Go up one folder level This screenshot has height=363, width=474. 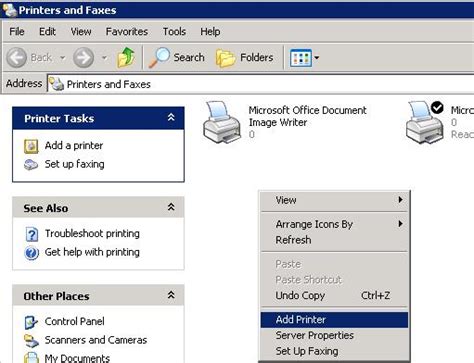[126, 57]
